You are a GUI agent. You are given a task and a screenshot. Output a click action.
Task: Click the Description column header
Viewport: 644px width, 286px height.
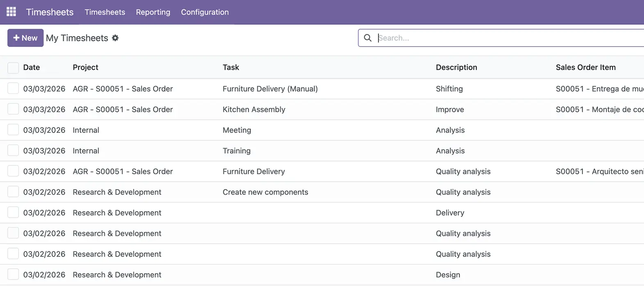coord(456,68)
